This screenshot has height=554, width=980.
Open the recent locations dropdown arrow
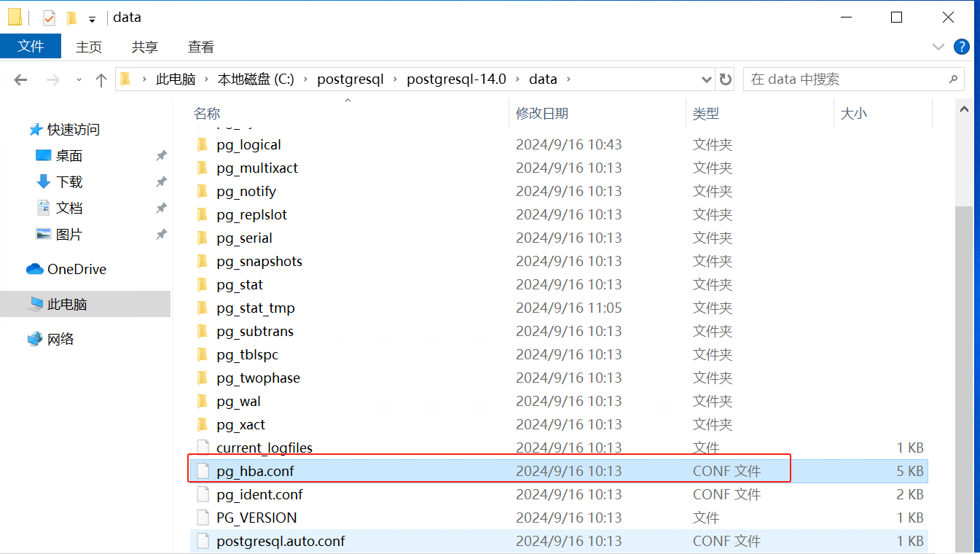[x=79, y=80]
